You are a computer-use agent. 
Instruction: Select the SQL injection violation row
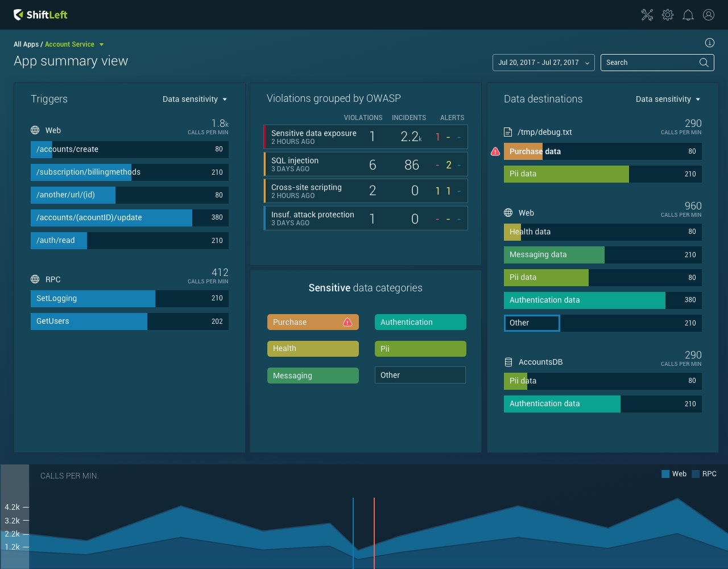point(366,164)
